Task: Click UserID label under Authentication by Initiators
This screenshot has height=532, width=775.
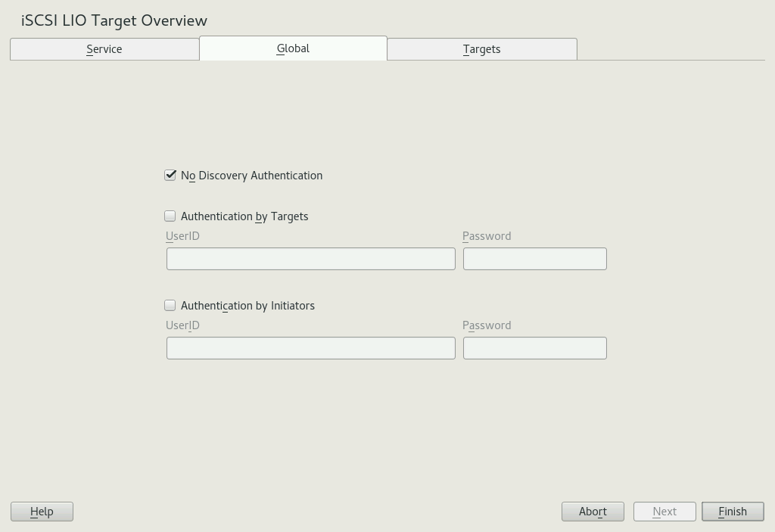Action: pos(182,325)
